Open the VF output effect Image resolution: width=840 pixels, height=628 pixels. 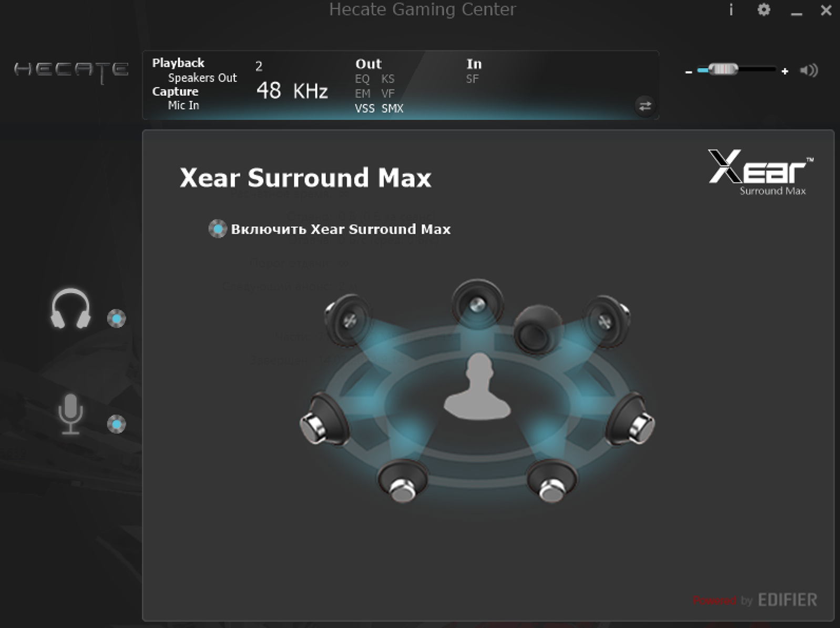pos(388,94)
